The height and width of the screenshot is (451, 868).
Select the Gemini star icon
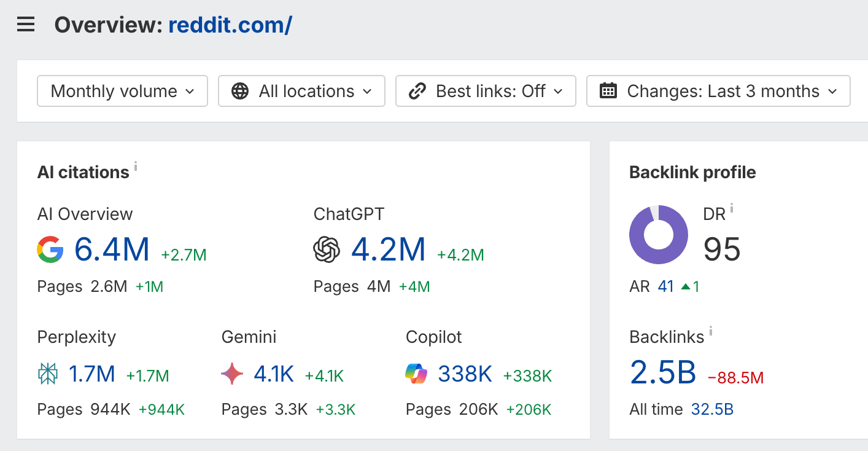point(231,374)
